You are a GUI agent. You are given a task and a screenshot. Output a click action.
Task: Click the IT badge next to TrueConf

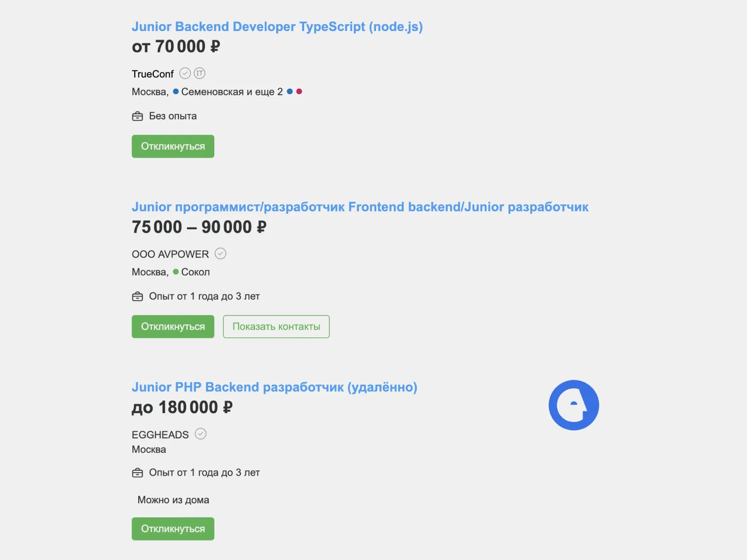click(199, 73)
